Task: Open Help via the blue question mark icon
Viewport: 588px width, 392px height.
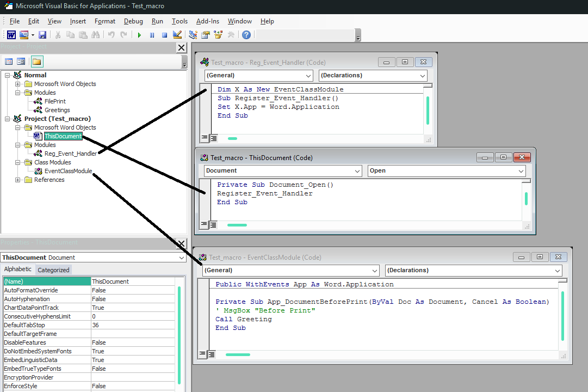Action: (x=246, y=35)
